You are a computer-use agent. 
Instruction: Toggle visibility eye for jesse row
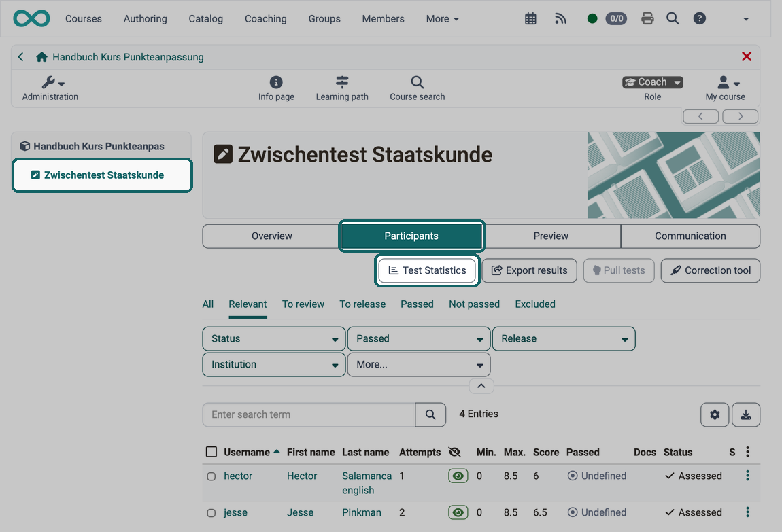(x=458, y=512)
